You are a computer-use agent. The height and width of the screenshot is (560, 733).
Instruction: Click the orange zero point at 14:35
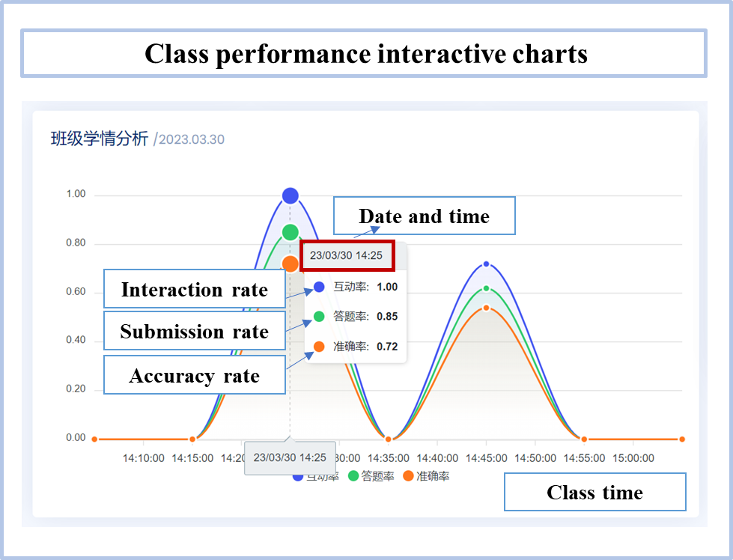388,439
